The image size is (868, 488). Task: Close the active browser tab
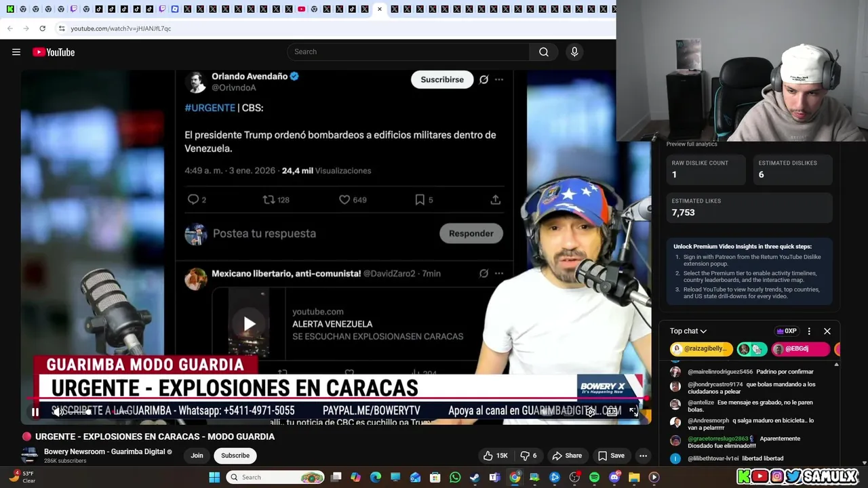(x=379, y=9)
